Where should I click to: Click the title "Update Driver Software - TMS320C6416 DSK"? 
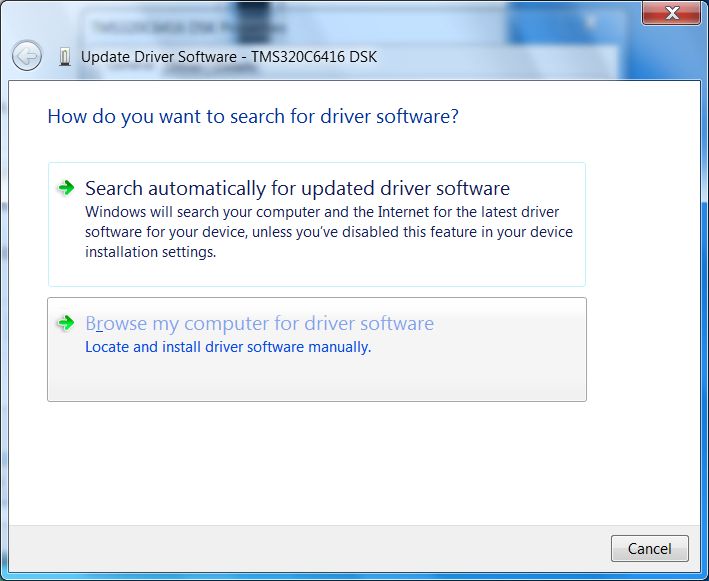click(229, 57)
